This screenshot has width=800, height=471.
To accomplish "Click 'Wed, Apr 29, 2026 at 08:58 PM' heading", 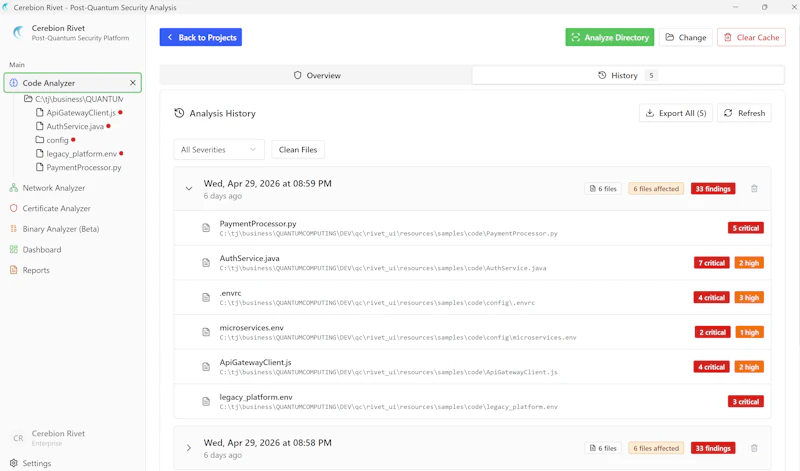I will [267, 442].
